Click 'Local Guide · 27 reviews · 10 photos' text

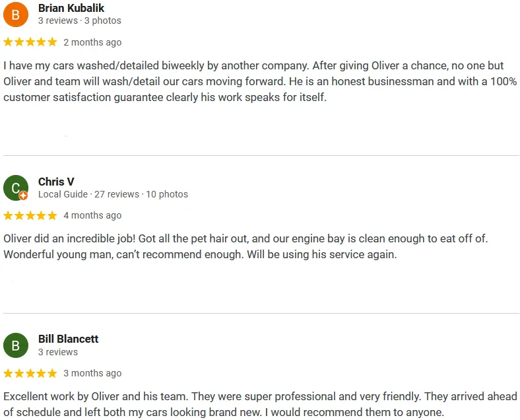113,194
